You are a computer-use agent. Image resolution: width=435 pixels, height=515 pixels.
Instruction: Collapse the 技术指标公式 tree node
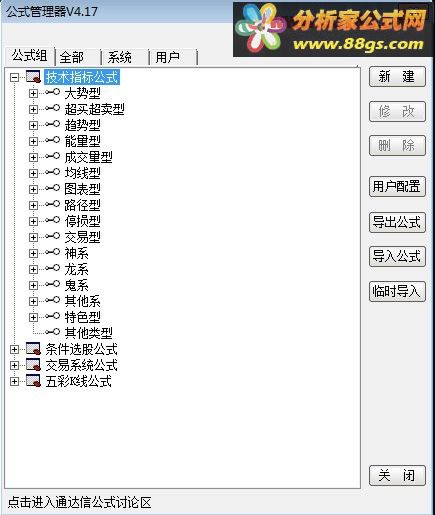click(14, 78)
